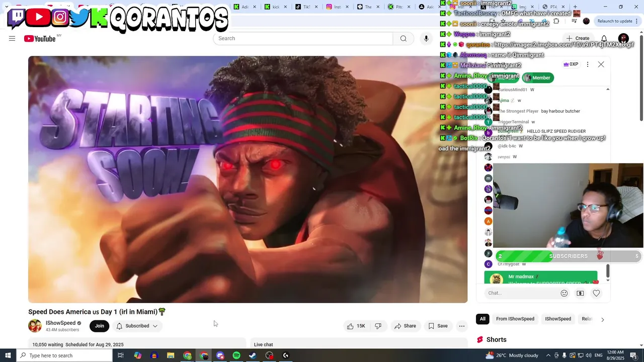Dislike the video with thumbs-down icon
Screen dimensions: 644x362
pyautogui.click(x=378, y=326)
